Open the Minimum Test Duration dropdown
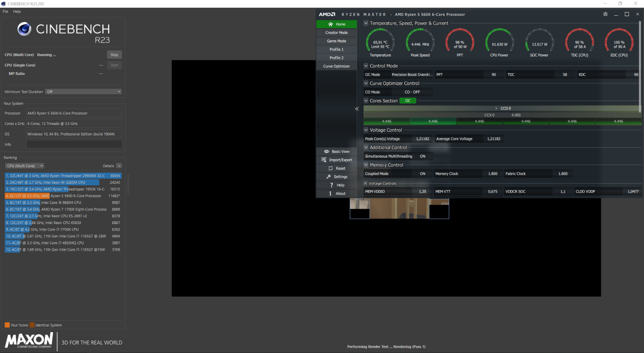The height and width of the screenshot is (353, 644). pyautogui.click(x=83, y=92)
